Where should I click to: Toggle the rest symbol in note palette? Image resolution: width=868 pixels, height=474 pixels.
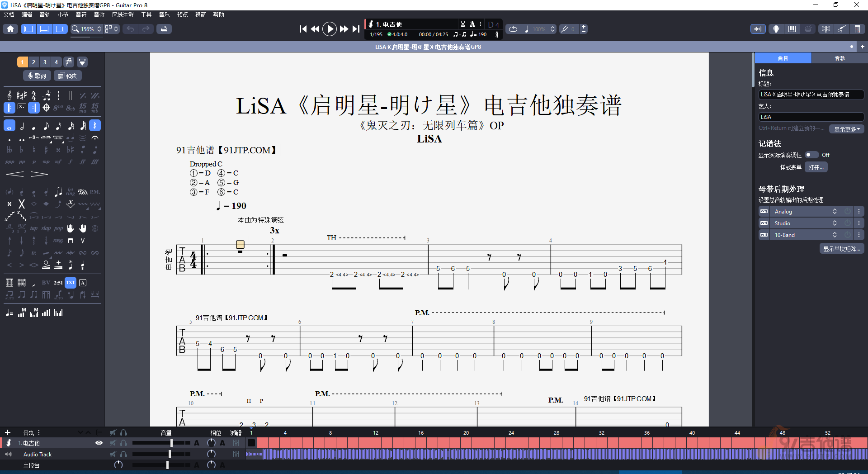[x=95, y=126]
